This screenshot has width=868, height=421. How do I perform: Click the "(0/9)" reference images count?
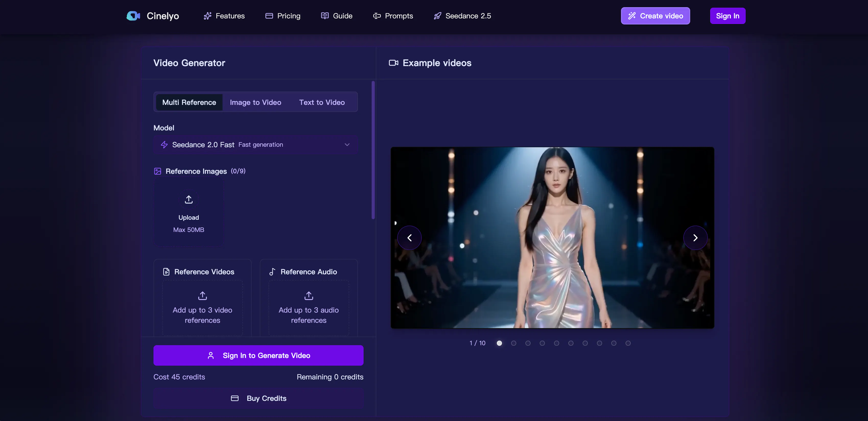pos(238,171)
